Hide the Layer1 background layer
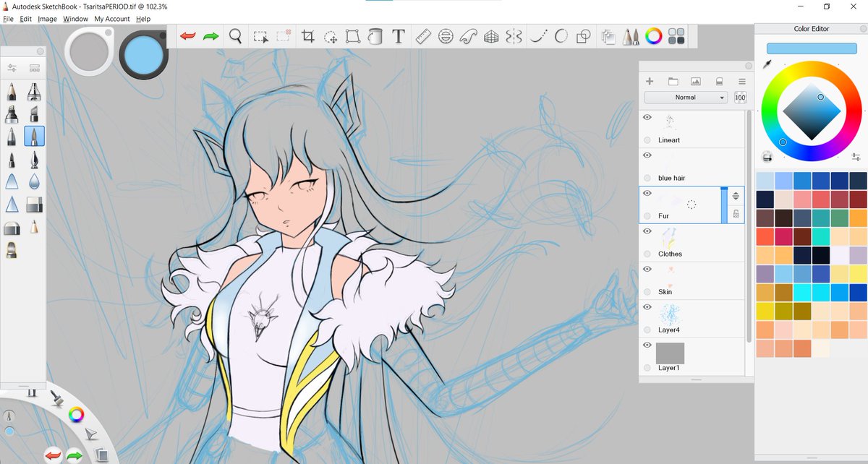 pos(647,345)
